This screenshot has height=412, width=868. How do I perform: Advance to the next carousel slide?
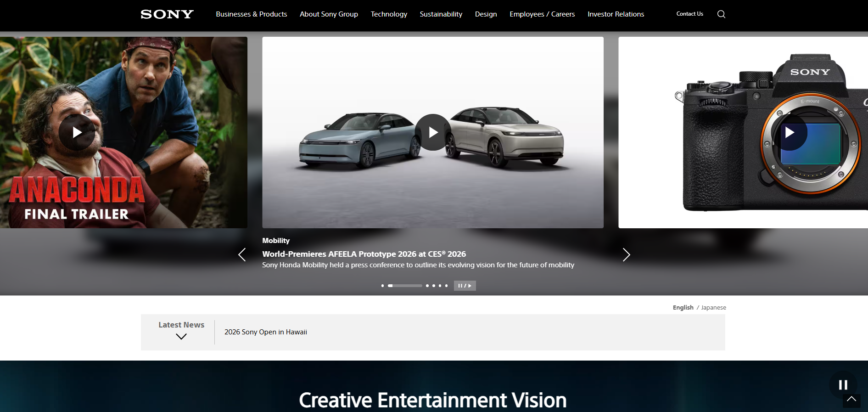coord(626,255)
